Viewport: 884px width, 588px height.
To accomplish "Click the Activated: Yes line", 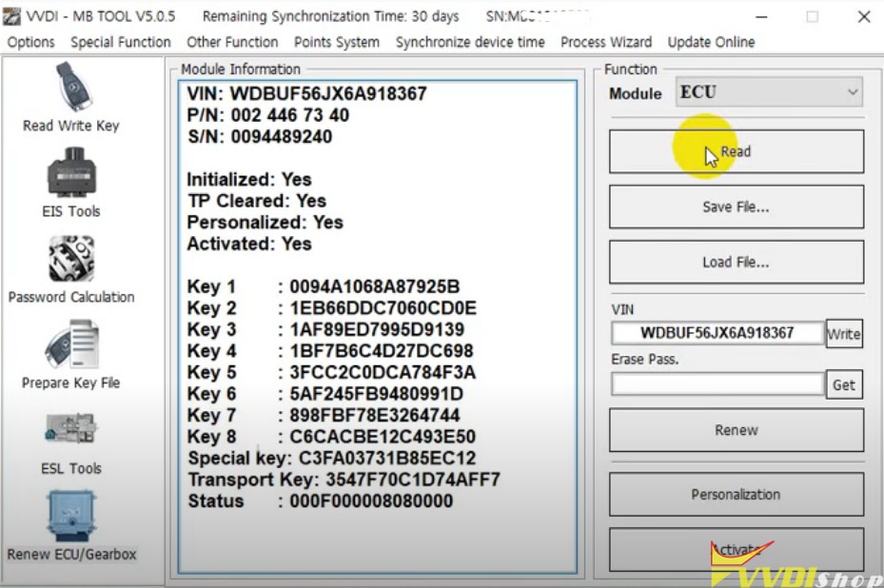I will pyautogui.click(x=249, y=244).
